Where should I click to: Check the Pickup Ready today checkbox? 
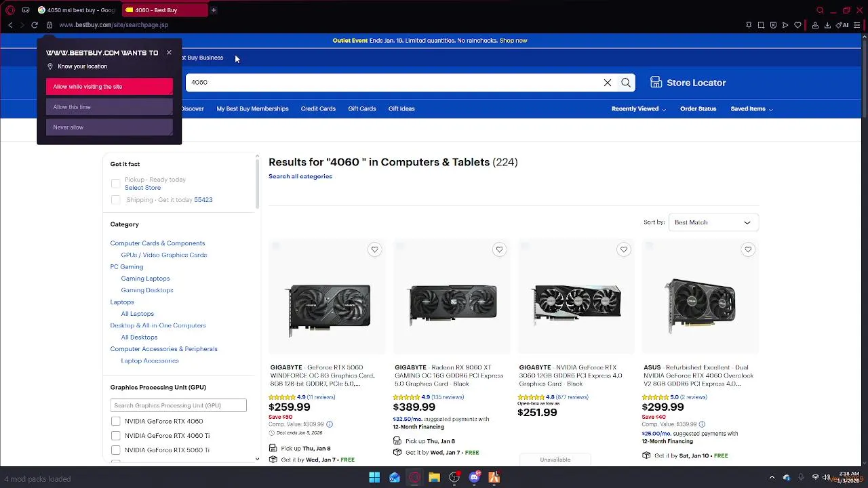click(x=115, y=184)
